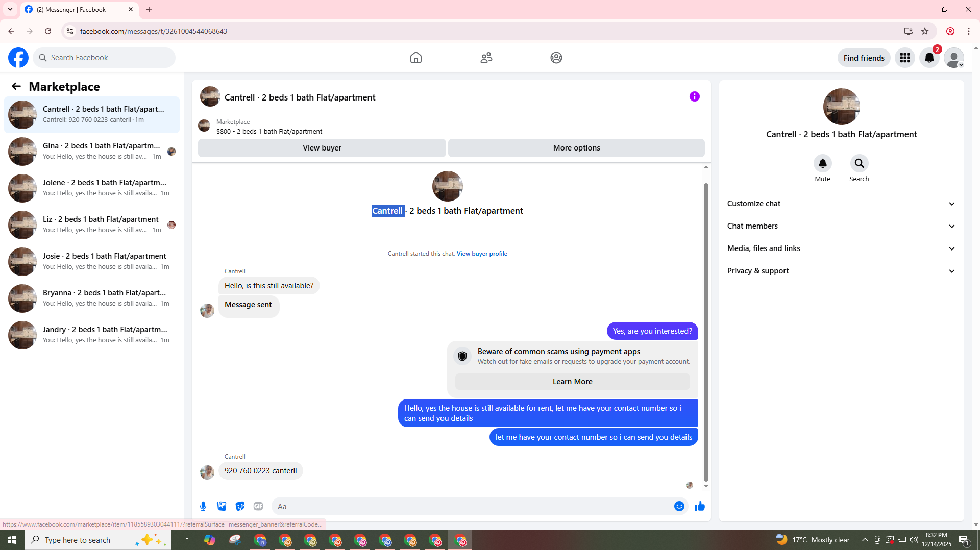Send a voice clip microphone icon
Viewport: 980px width, 550px height.
(203, 506)
